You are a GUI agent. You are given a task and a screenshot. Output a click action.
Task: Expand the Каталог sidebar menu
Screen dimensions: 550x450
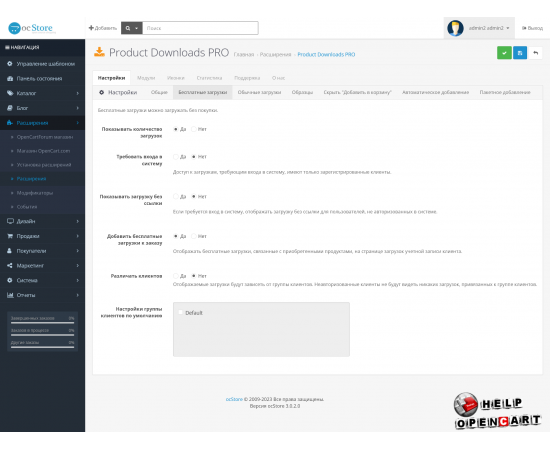coord(42,93)
